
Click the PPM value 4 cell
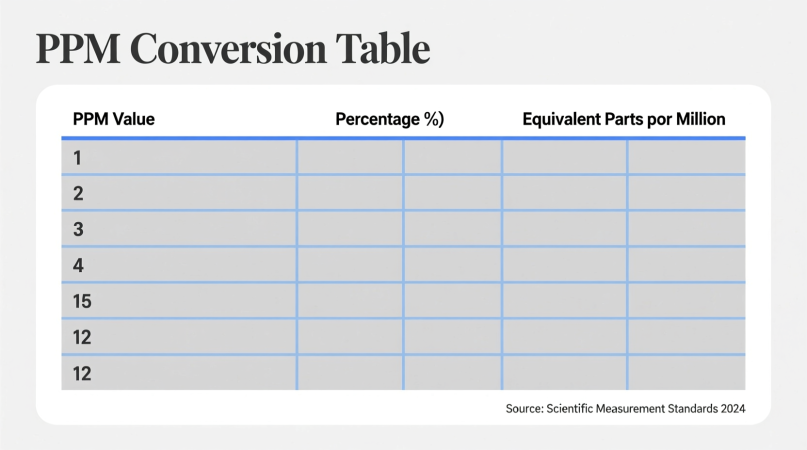179,265
